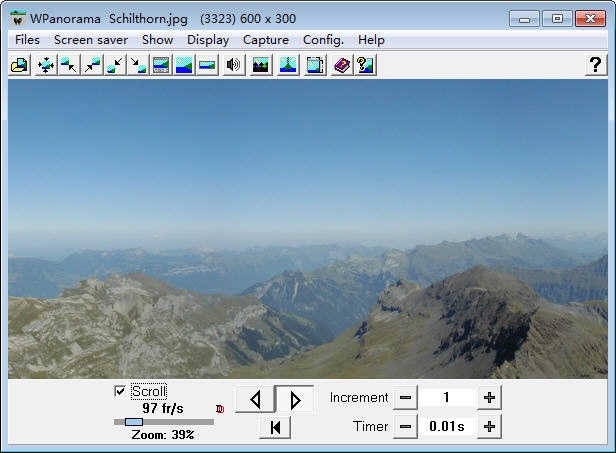Minimize the WPanorama window
616x453 pixels.
click(524, 18)
